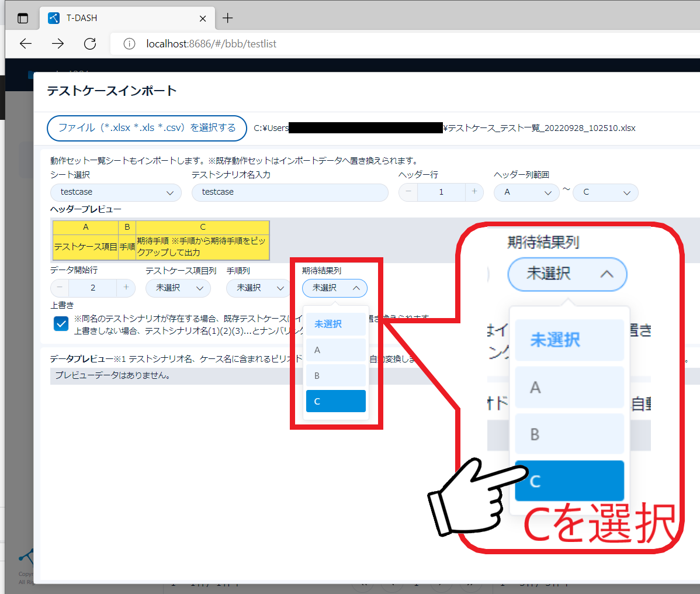Screen dimensions: 700x594
Task: Toggle the 上書き overwrite checkbox
Action: (61, 324)
